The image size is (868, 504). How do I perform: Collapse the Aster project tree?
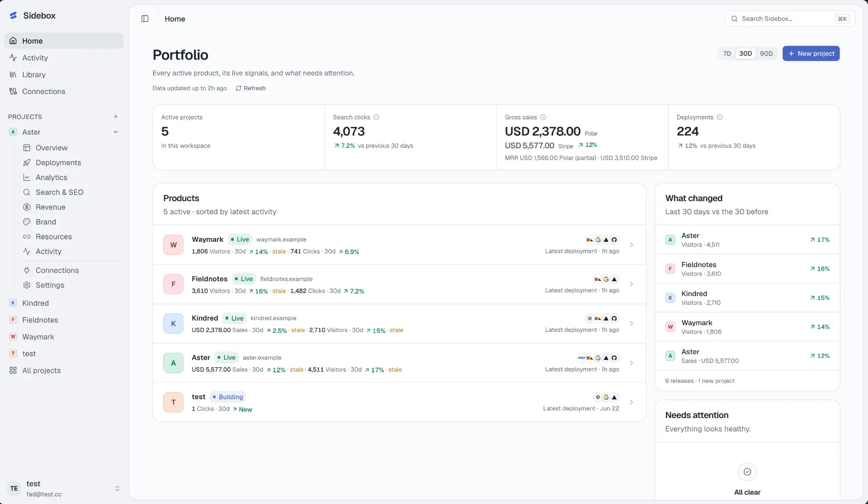click(x=116, y=132)
